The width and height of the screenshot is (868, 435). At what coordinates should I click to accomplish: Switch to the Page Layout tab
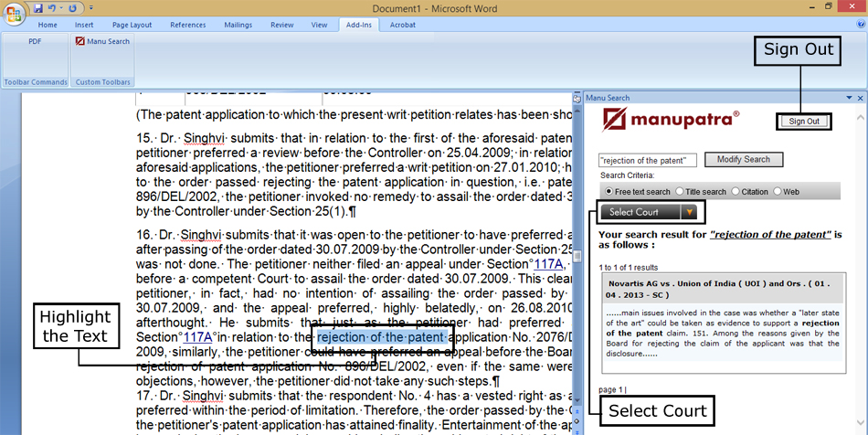(x=132, y=25)
